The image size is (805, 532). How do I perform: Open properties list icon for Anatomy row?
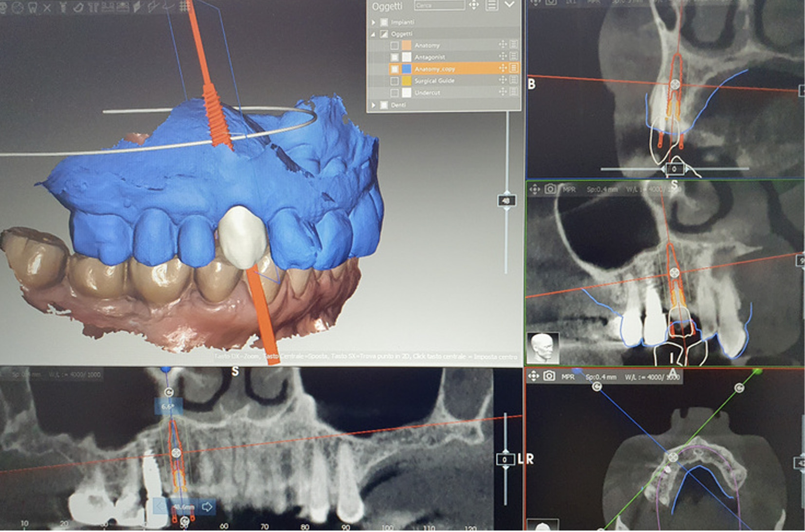[x=514, y=45]
